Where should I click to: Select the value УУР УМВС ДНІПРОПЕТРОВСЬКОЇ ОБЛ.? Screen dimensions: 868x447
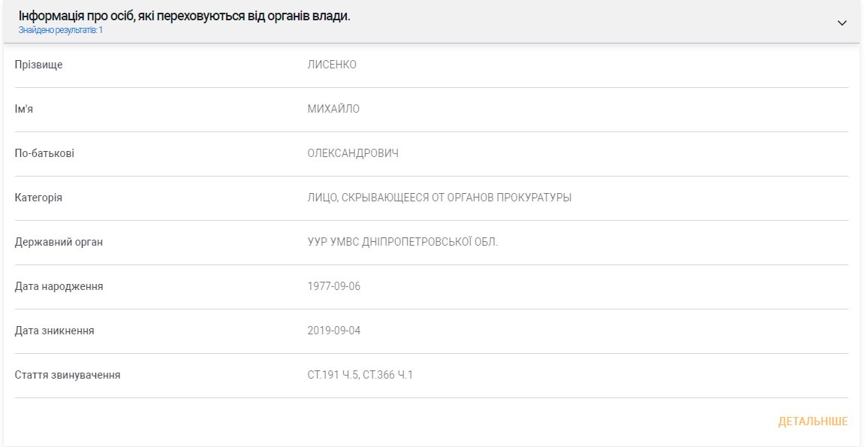(402, 242)
